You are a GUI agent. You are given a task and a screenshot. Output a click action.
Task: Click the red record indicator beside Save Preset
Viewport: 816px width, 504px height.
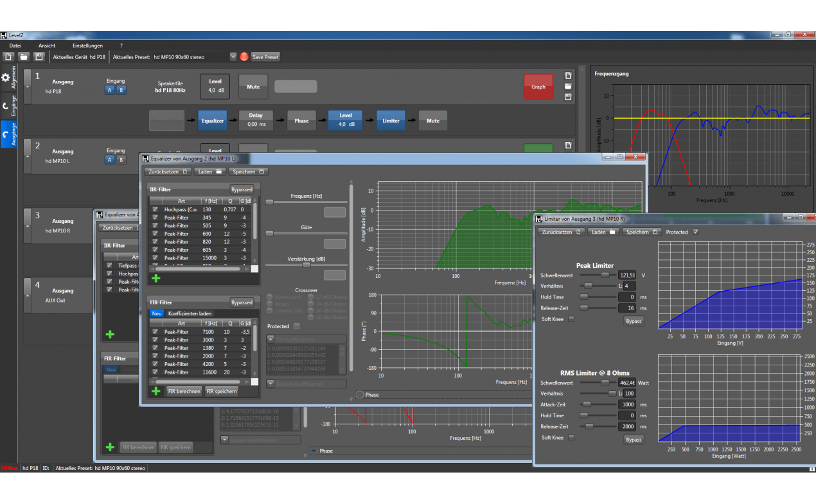pos(244,57)
